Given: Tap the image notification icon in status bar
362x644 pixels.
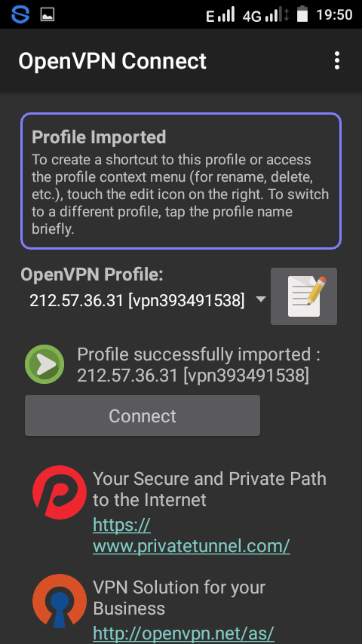Looking at the screenshot, I should pyautogui.click(x=48, y=15).
